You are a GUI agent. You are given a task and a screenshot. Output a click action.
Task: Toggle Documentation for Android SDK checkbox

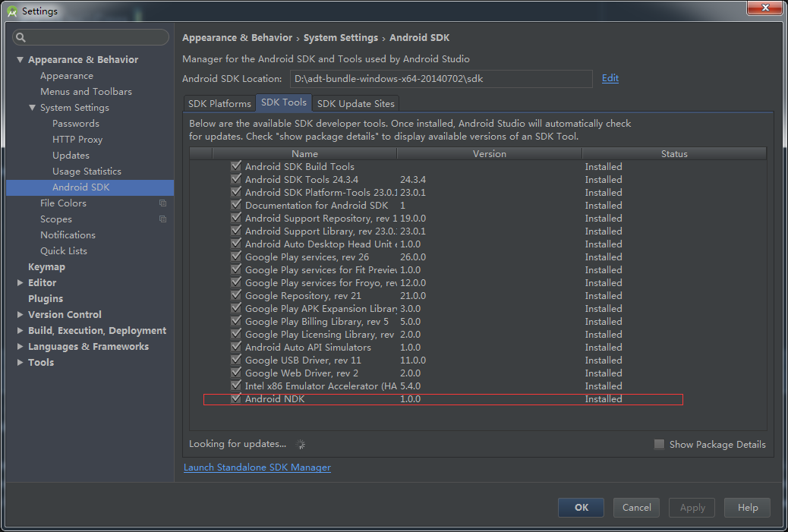click(235, 205)
